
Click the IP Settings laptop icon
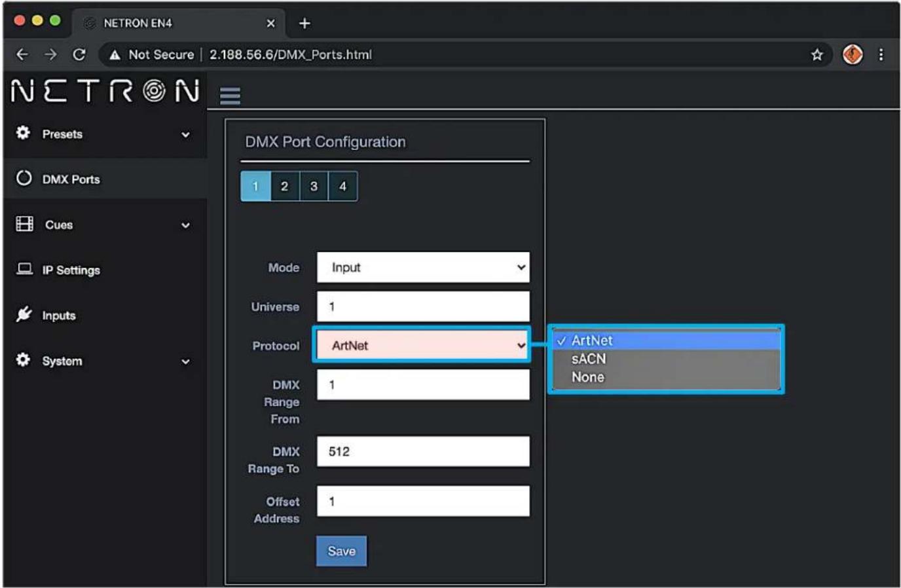[x=24, y=269]
